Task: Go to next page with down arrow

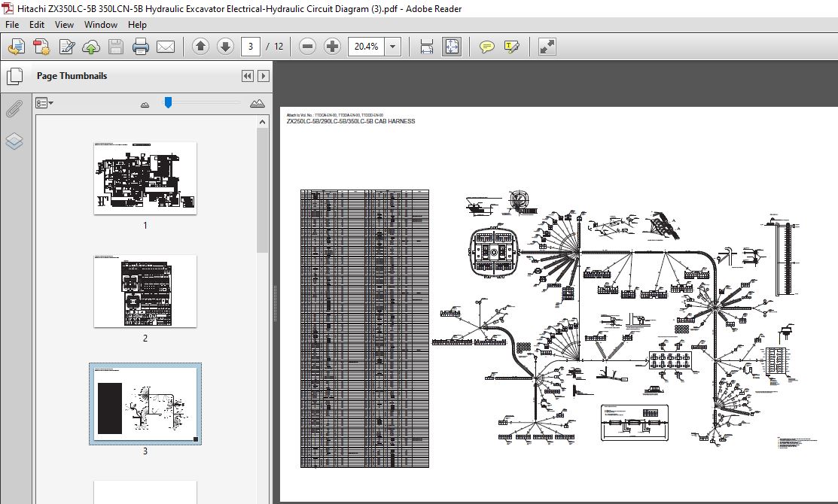Action: [225, 47]
